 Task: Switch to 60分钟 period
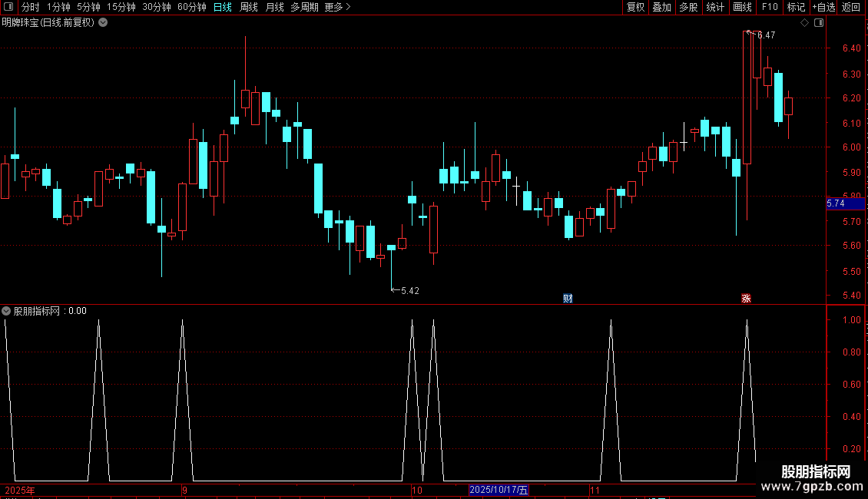point(191,7)
